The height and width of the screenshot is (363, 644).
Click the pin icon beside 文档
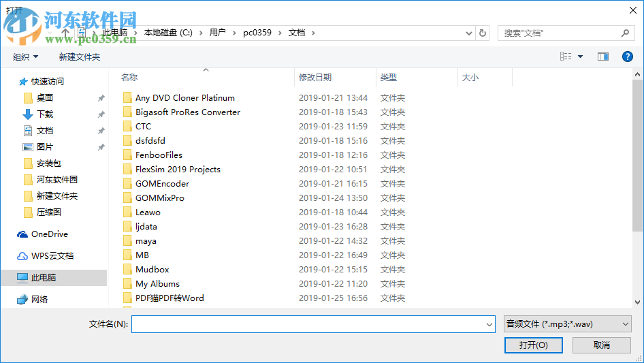click(x=101, y=131)
